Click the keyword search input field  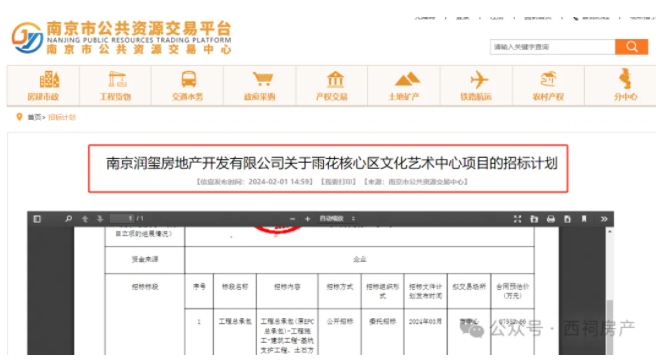(552, 47)
